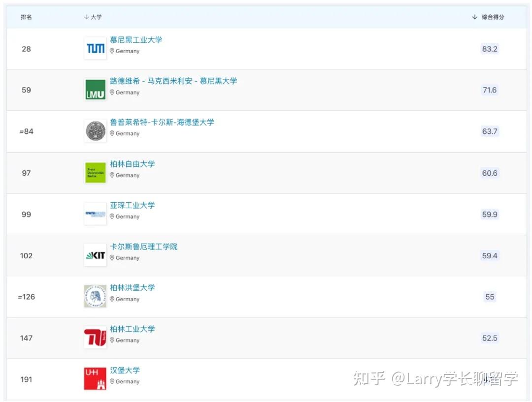Click location pin under 卡尔斯鲁厄理工学院
Image resolution: width=532 pixels, height=402 pixels.
coord(112,258)
